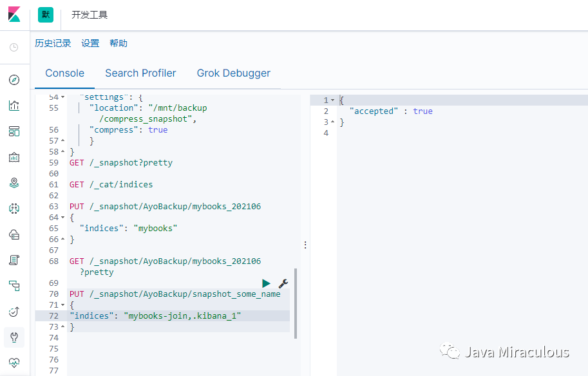Collapse the request body at line 71

[x=62, y=305]
